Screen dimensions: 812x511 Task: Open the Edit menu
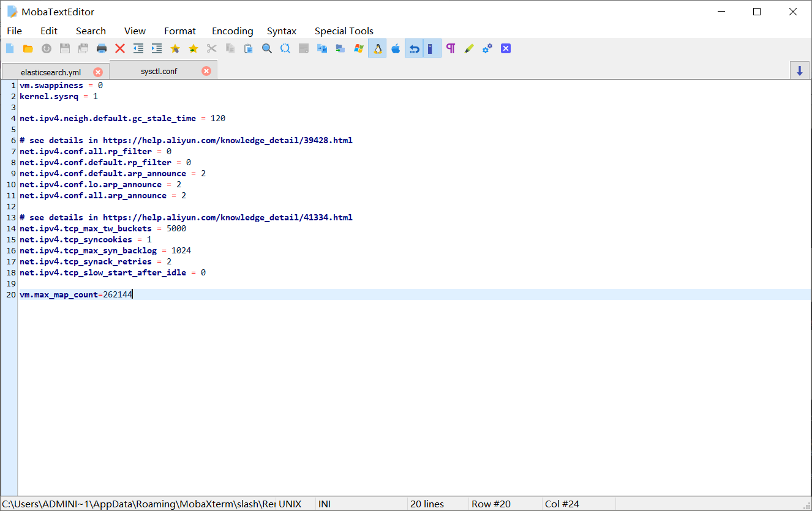coord(49,31)
